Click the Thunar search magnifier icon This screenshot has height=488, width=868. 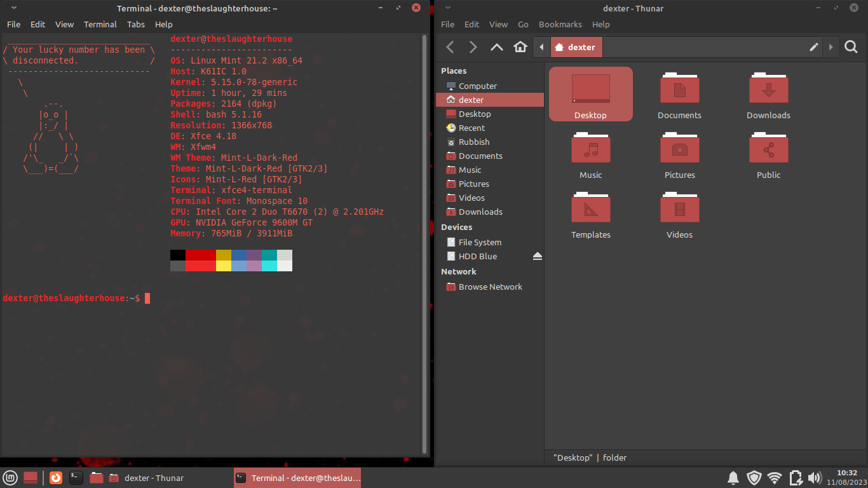(851, 47)
